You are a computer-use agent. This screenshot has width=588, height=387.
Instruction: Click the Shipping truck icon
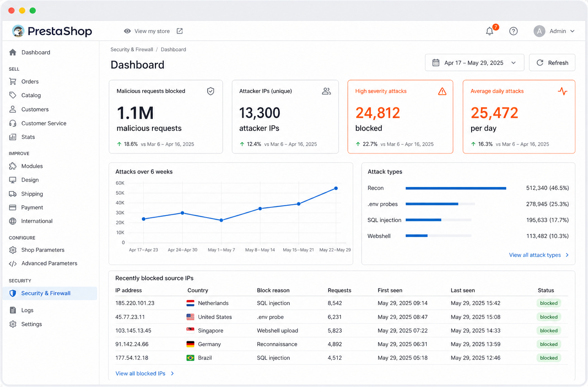(x=13, y=193)
